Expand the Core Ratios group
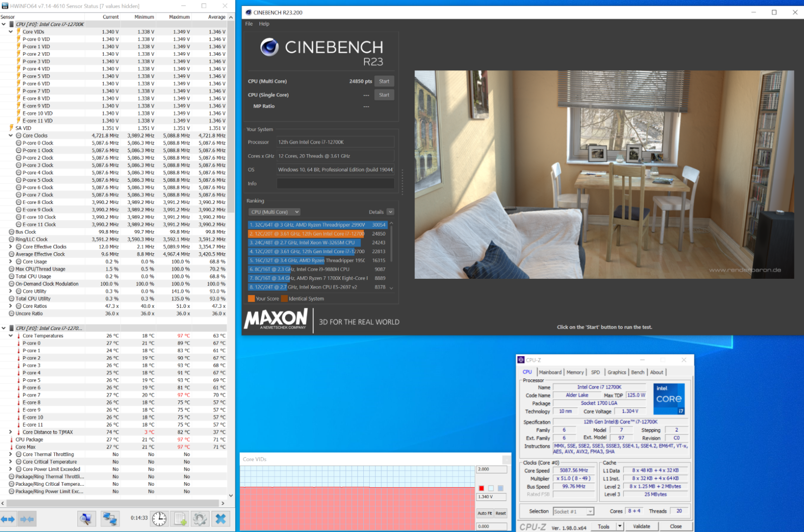 point(11,306)
